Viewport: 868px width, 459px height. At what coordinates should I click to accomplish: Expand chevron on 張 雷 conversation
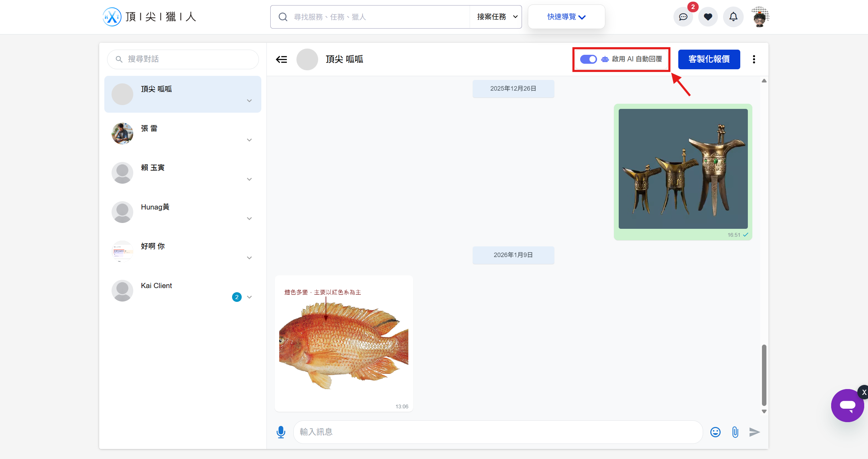click(x=249, y=140)
